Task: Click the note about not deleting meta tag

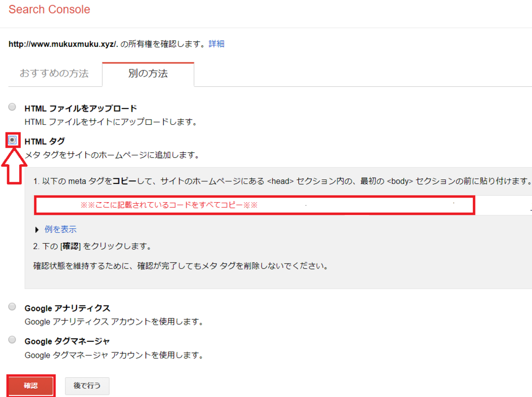Action: (x=181, y=266)
